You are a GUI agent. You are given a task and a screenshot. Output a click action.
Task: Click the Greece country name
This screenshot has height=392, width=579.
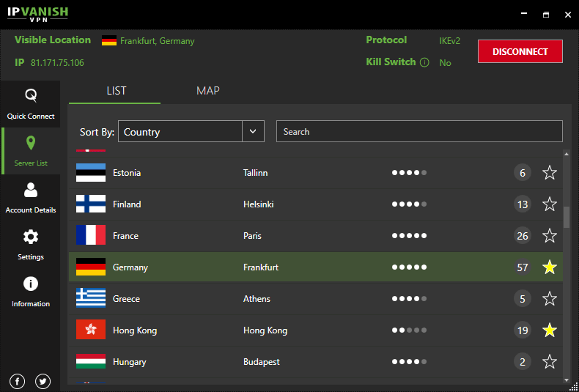(x=126, y=299)
